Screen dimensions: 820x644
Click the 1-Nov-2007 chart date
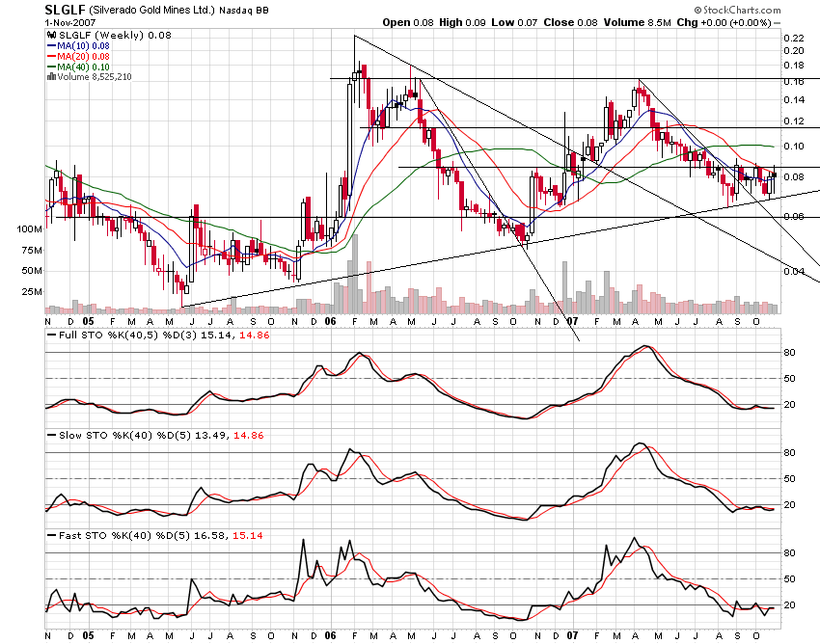coord(70,23)
